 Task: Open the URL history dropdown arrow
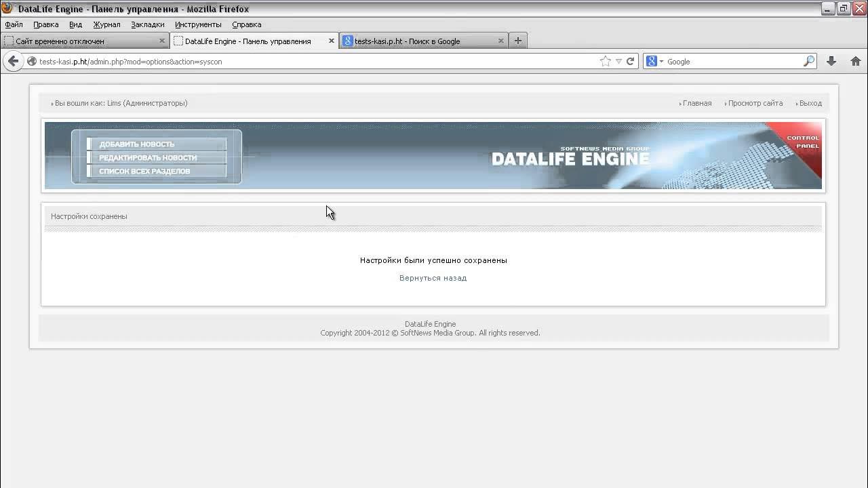click(618, 61)
